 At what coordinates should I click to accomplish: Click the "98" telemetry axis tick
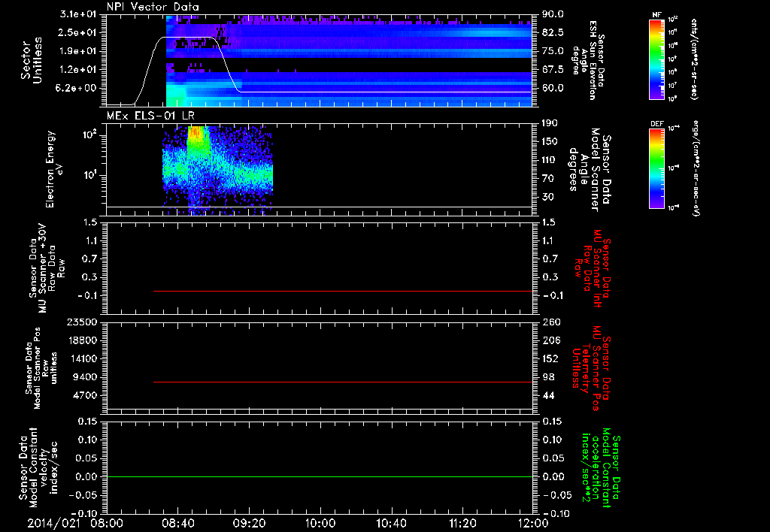(548, 377)
